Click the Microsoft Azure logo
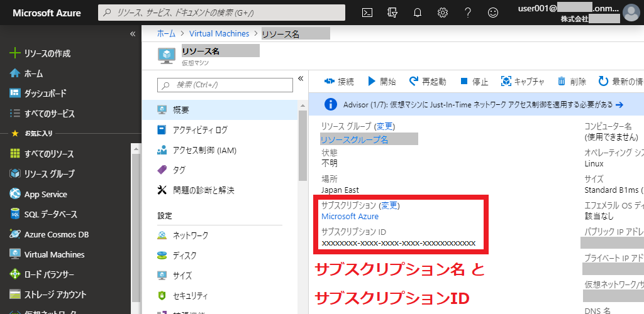 coord(47,13)
